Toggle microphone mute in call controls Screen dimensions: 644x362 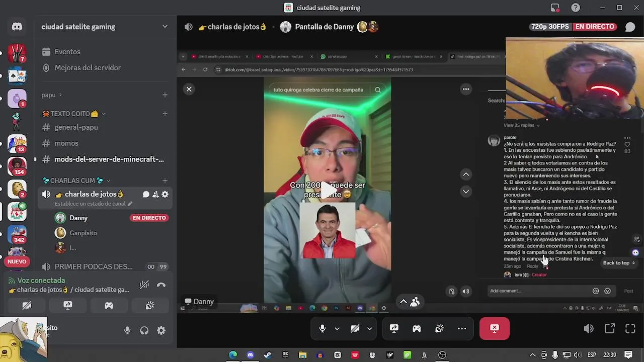[323, 328]
